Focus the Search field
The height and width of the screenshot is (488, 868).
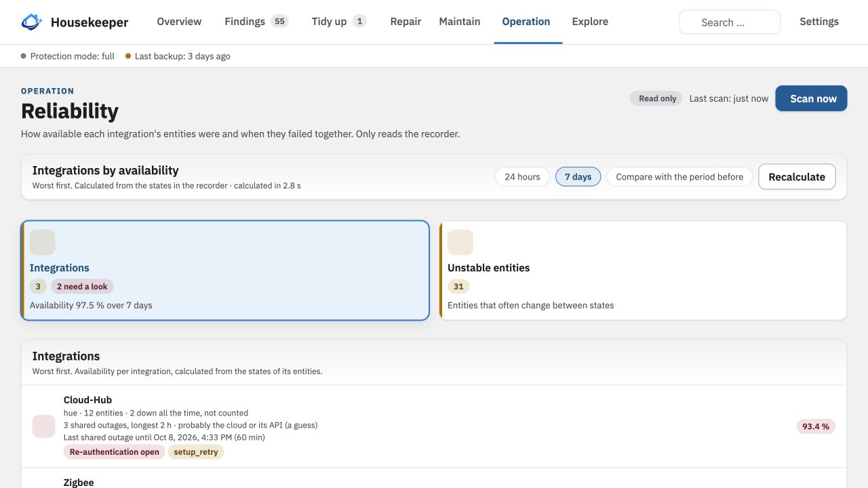pyautogui.click(x=730, y=22)
